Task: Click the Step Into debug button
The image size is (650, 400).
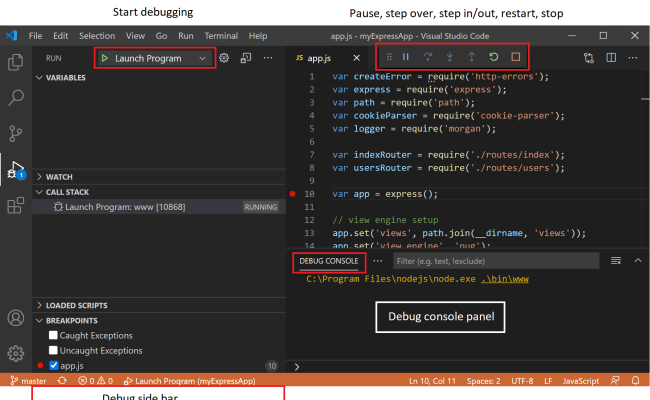Action: point(450,57)
